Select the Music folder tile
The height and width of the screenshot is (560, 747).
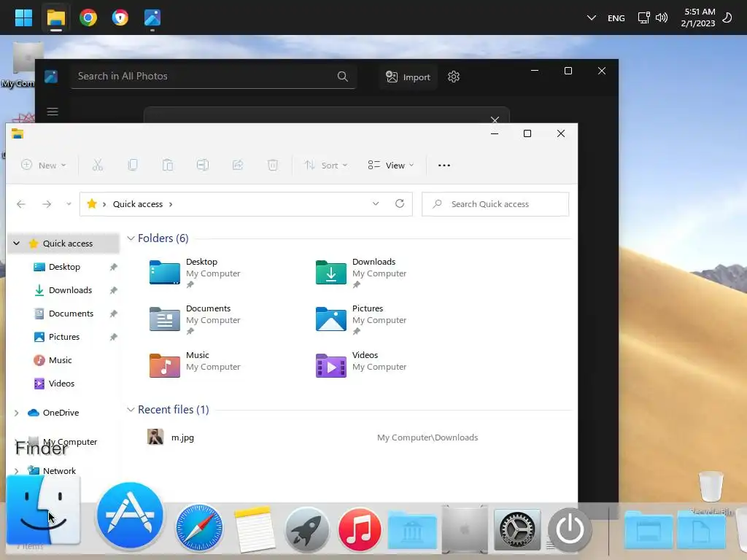tap(196, 365)
